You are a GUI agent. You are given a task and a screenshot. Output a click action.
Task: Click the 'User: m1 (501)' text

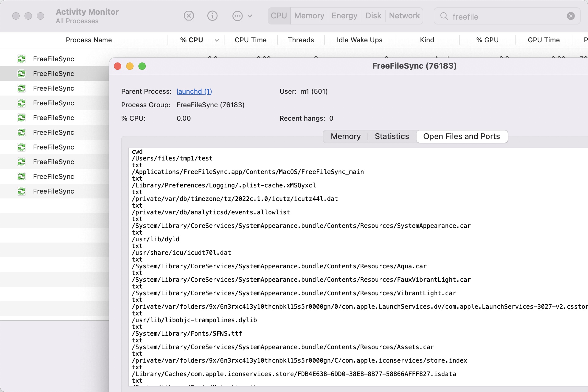pyautogui.click(x=303, y=91)
